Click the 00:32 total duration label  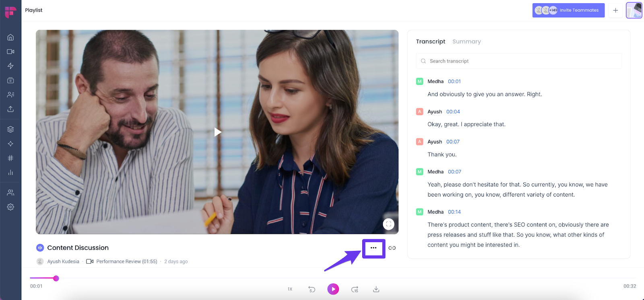[x=630, y=286]
